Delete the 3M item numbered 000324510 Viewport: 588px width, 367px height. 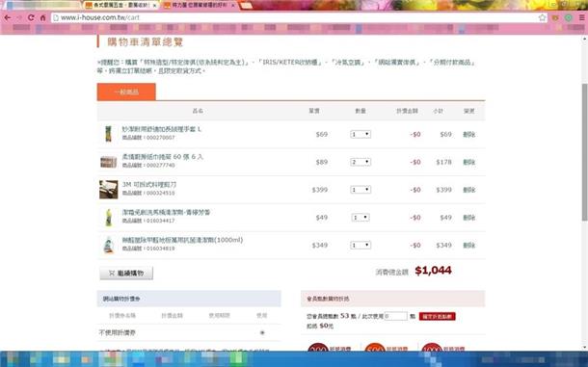[469, 190]
